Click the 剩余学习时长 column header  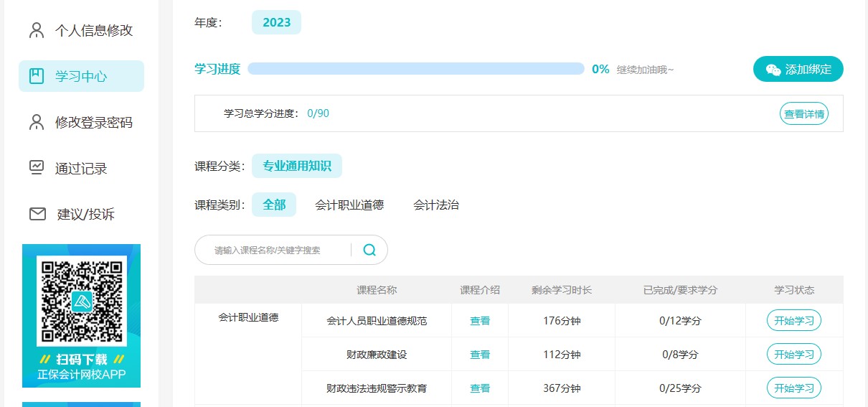(562, 290)
